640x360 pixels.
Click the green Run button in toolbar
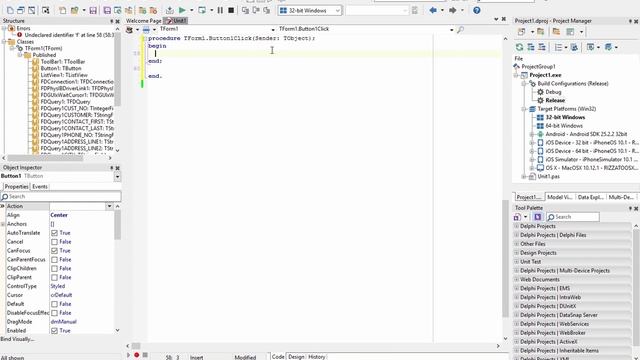point(182,10)
